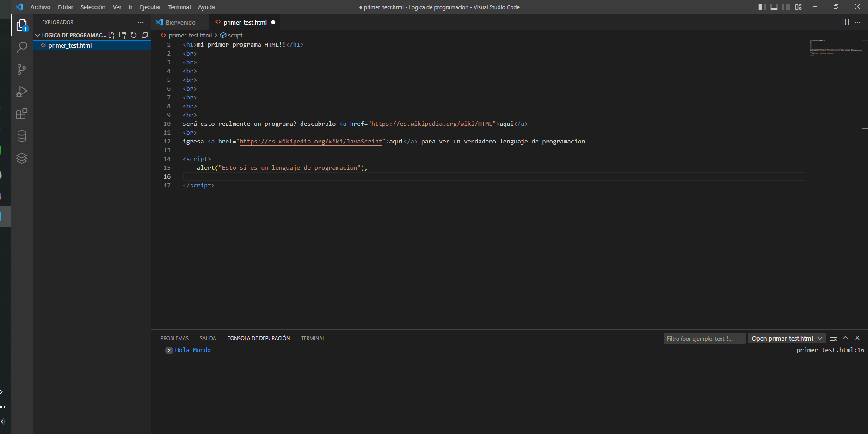
Task: Collapse all folders in explorer
Action: pyautogui.click(x=145, y=35)
